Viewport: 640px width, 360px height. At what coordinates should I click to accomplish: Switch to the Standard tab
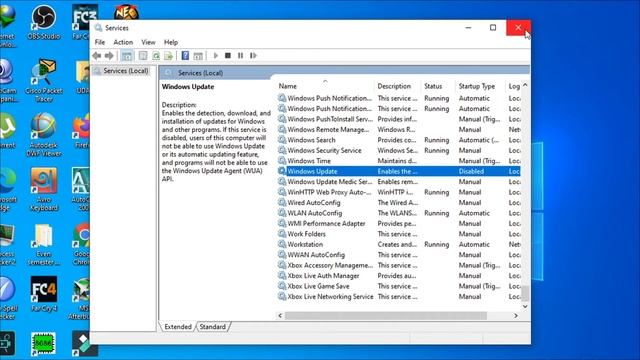pyautogui.click(x=213, y=327)
